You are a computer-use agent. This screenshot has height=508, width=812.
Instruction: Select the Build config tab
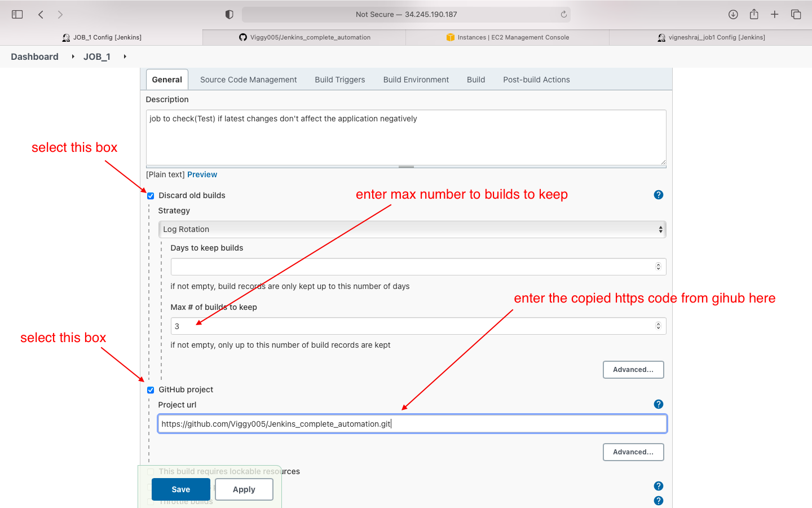coord(476,80)
